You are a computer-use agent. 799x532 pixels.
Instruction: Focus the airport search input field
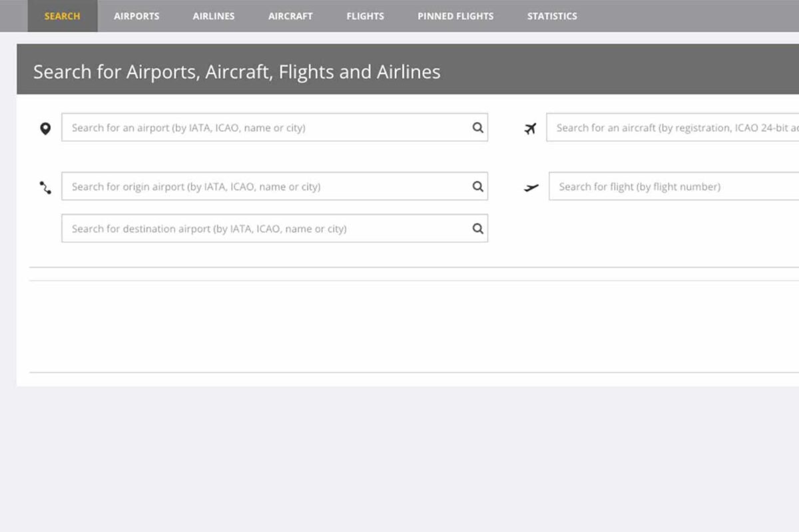coord(266,128)
